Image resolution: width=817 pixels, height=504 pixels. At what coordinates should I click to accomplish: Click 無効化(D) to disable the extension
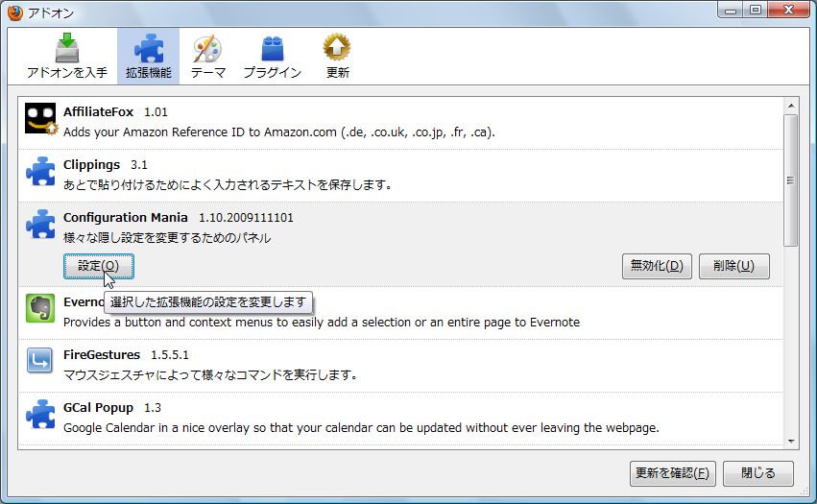point(657,266)
